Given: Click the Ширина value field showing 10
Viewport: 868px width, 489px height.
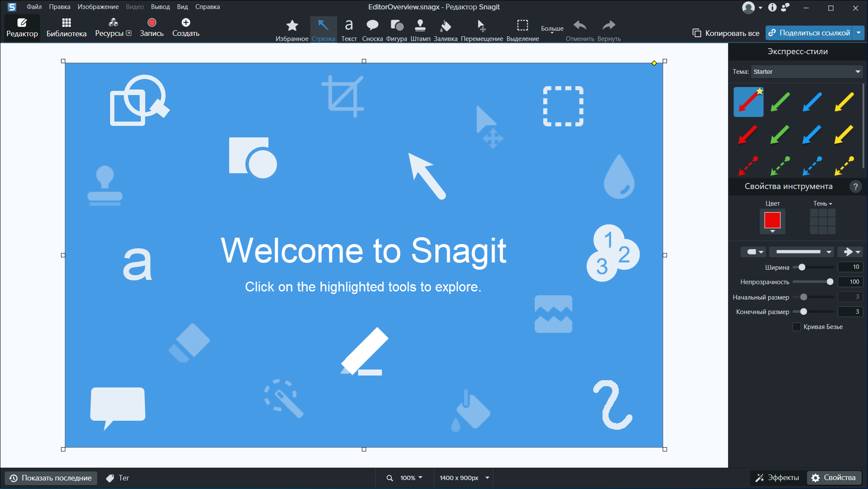Looking at the screenshot, I should click(850, 267).
